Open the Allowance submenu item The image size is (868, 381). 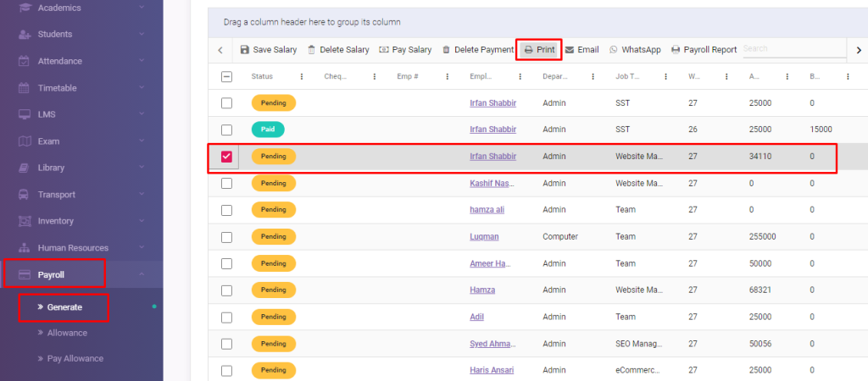click(x=67, y=333)
